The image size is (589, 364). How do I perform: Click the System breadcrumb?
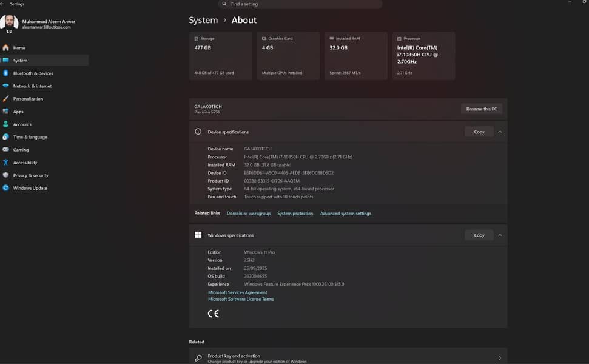tap(203, 20)
